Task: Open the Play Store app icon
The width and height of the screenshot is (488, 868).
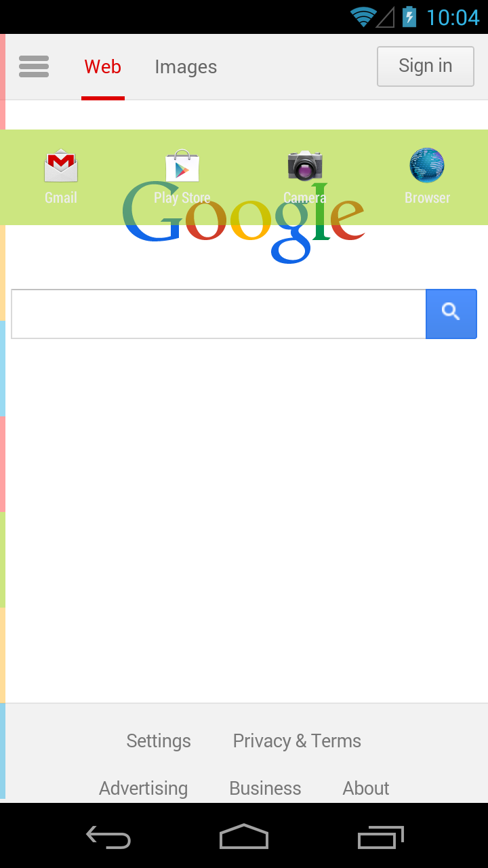Action: click(182, 166)
